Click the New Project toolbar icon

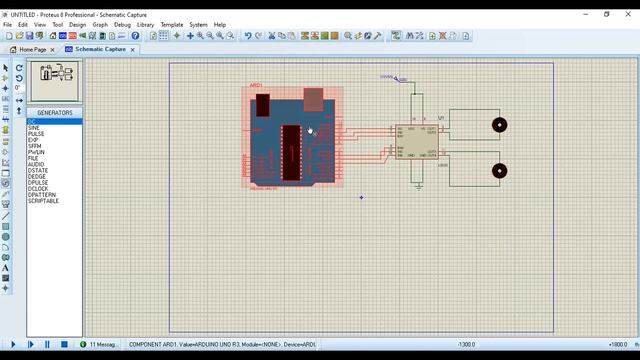pyautogui.click(x=9, y=36)
